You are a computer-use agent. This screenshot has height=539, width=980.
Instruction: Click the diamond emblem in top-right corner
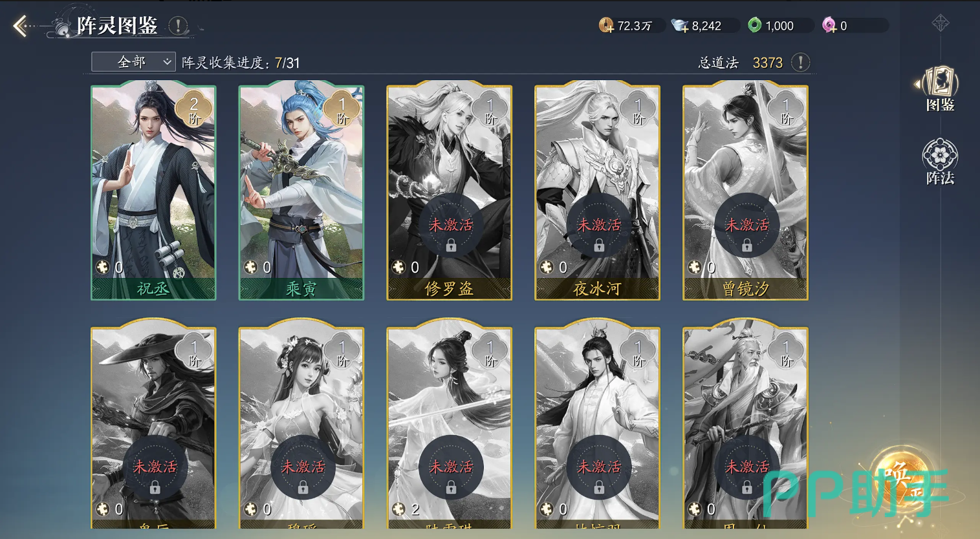pyautogui.click(x=941, y=24)
